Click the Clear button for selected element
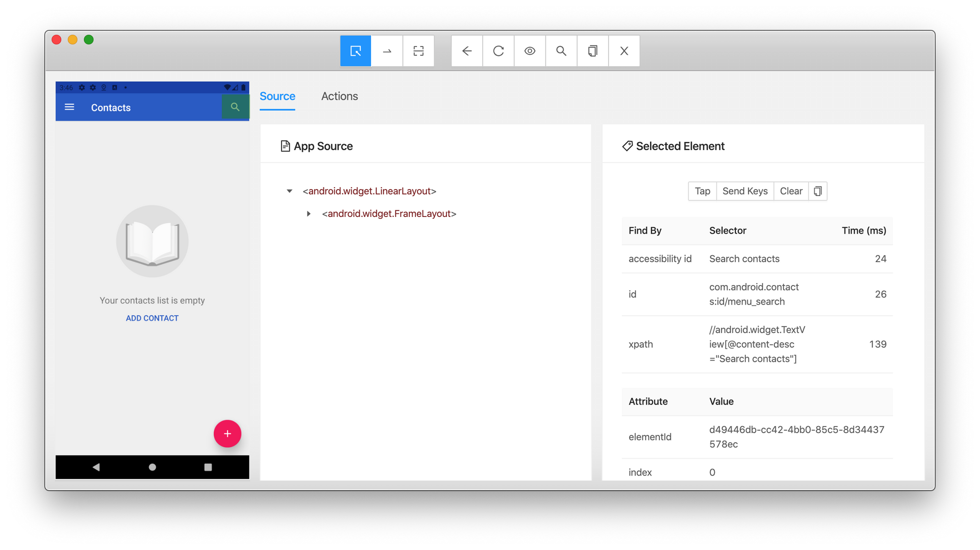 791,191
